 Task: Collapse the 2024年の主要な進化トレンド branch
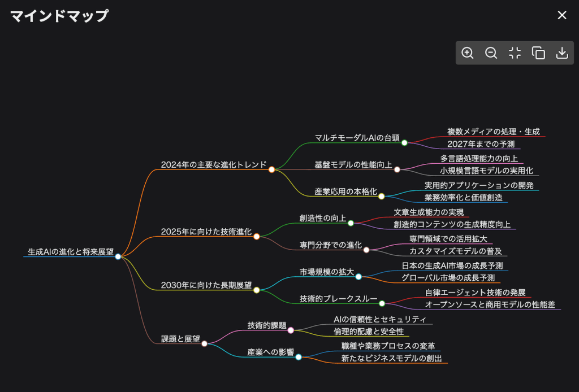[272, 168]
